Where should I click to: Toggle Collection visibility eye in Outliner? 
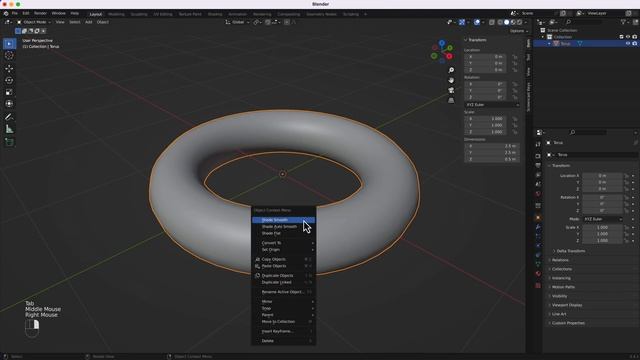[x=628, y=37]
